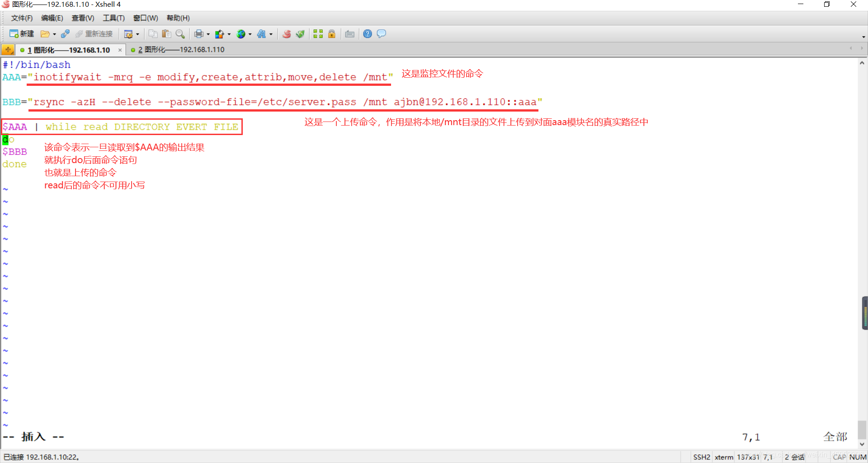
Task: Open the session folder icon
Action: pos(45,34)
